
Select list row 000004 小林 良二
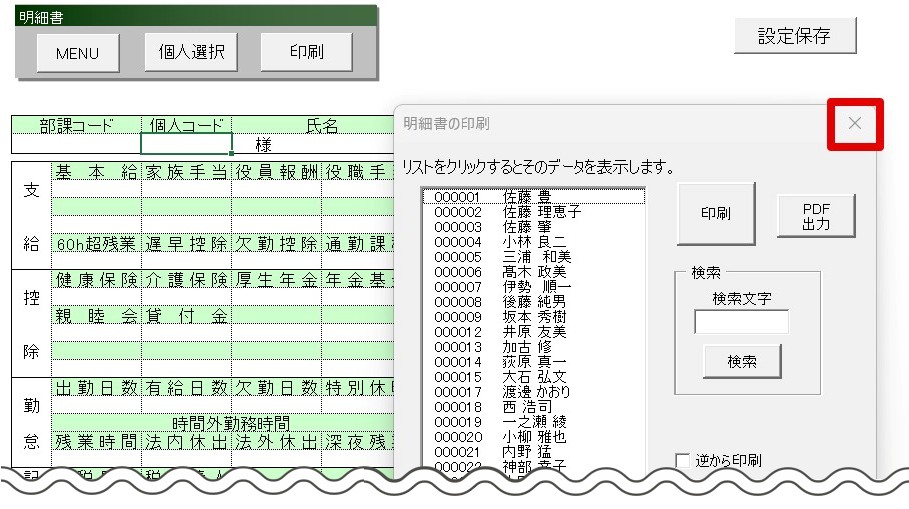pos(533,242)
